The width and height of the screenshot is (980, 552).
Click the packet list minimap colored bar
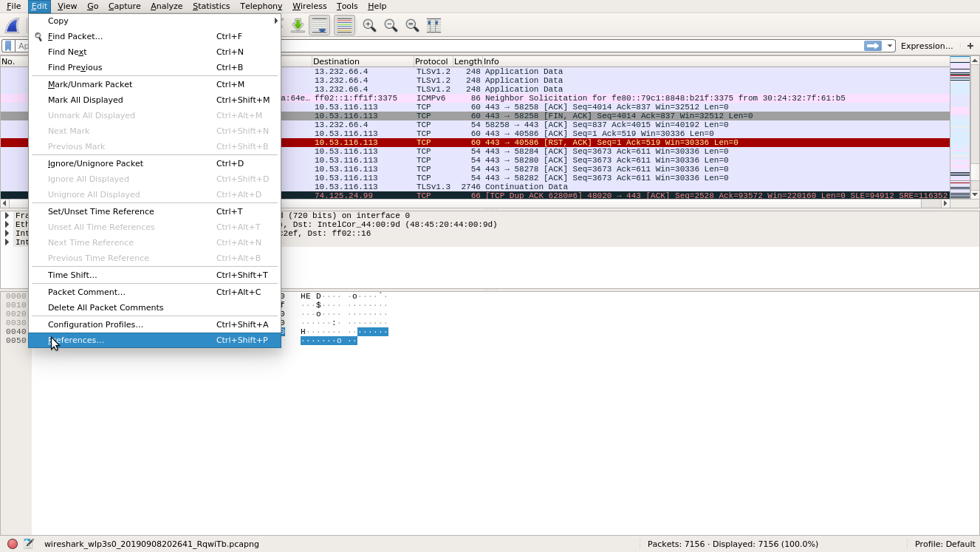959,127
